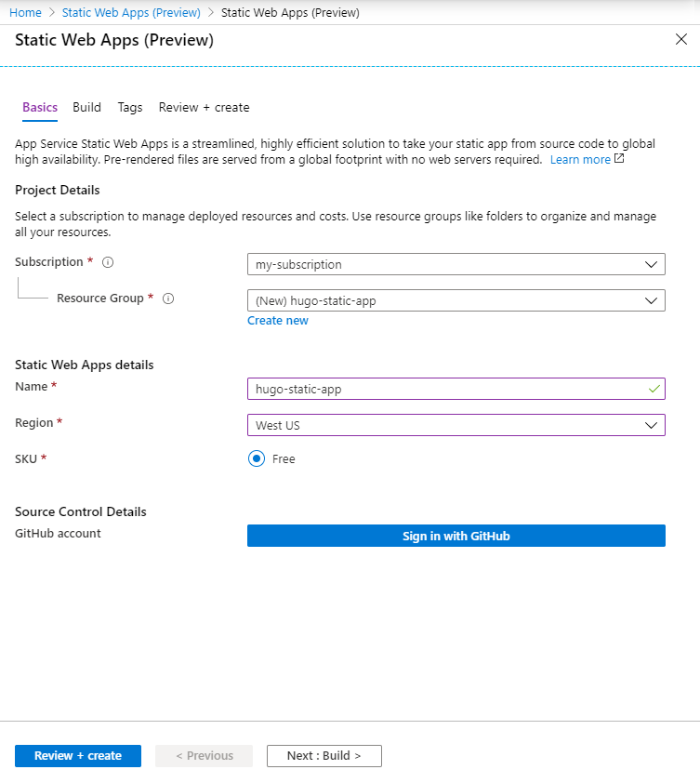This screenshot has height=783, width=700.
Task: Click the Subscription info icon
Action: [x=108, y=262]
